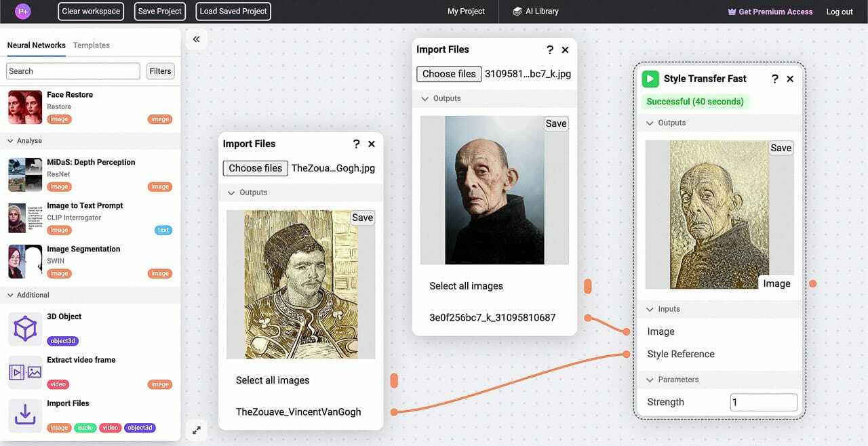The height and width of the screenshot is (446, 868).
Task: Click the AI Library stack icon
Action: point(517,12)
